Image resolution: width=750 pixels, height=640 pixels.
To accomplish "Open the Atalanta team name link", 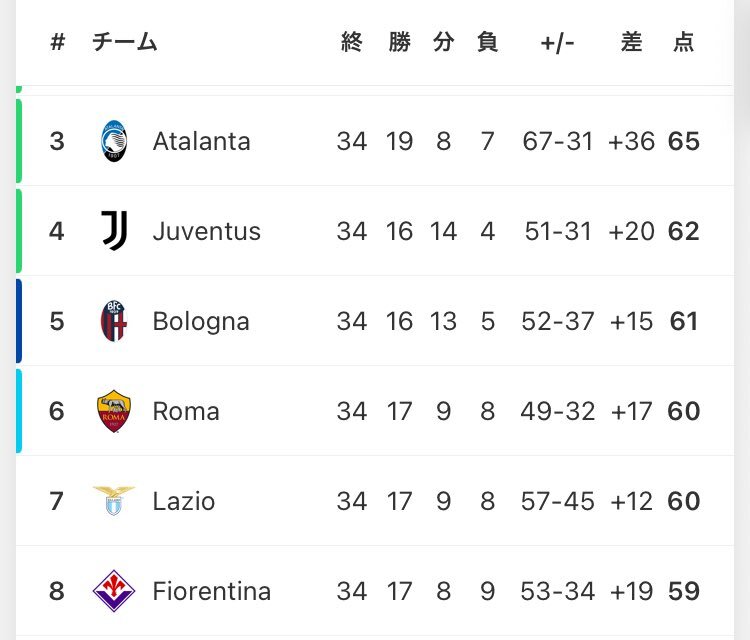I will point(201,142).
